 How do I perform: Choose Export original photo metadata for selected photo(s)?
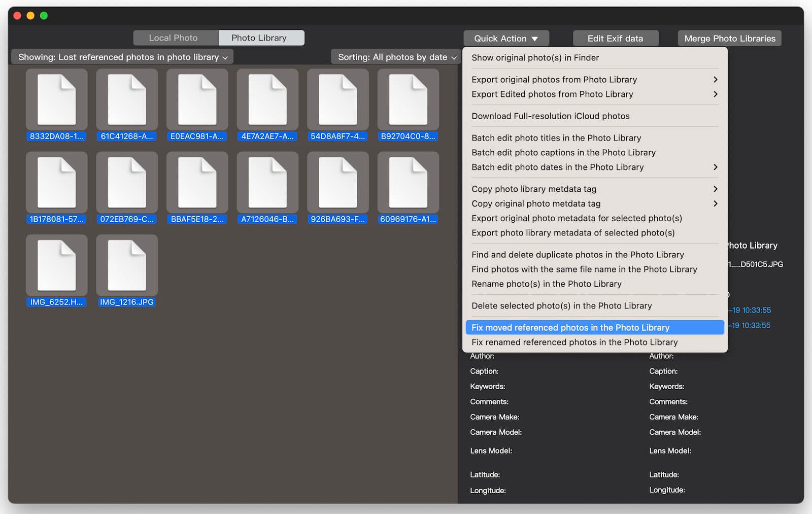coord(595,219)
